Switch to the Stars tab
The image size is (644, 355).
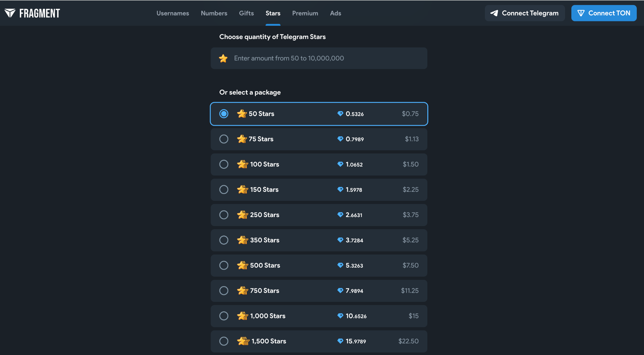point(273,13)
